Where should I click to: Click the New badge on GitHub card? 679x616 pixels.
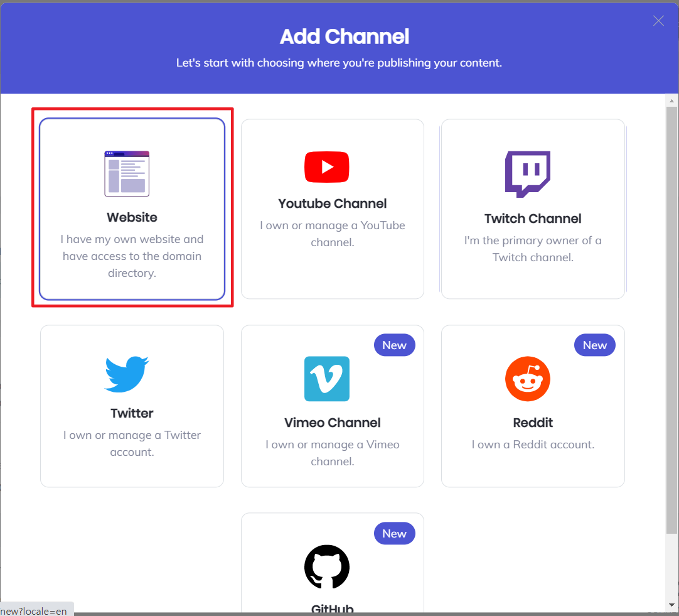click(394, 533)
